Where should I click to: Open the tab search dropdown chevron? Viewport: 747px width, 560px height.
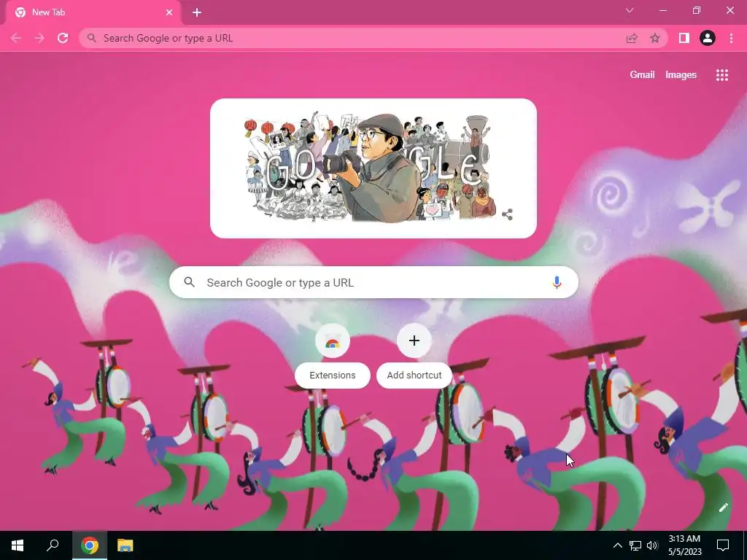coord(630,10)
